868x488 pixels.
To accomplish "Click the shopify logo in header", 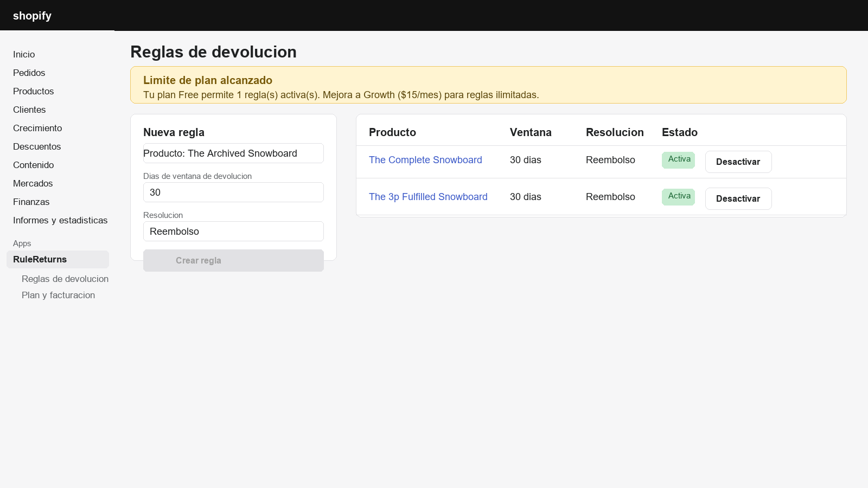I will point(32,16).
